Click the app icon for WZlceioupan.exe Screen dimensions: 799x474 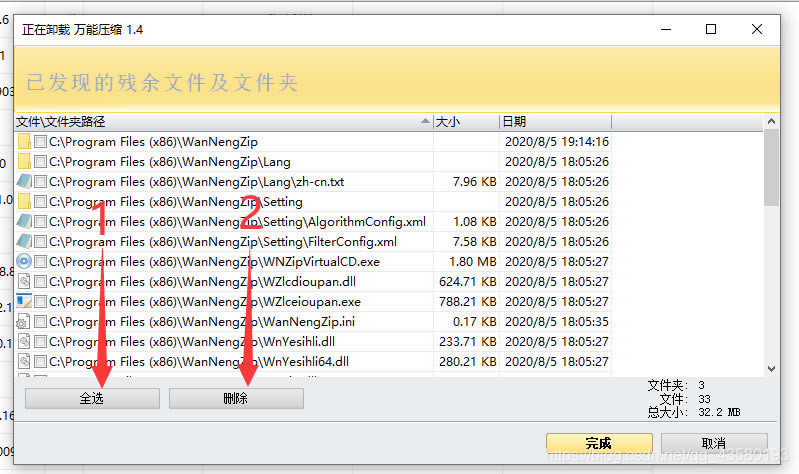click(24, 301)
